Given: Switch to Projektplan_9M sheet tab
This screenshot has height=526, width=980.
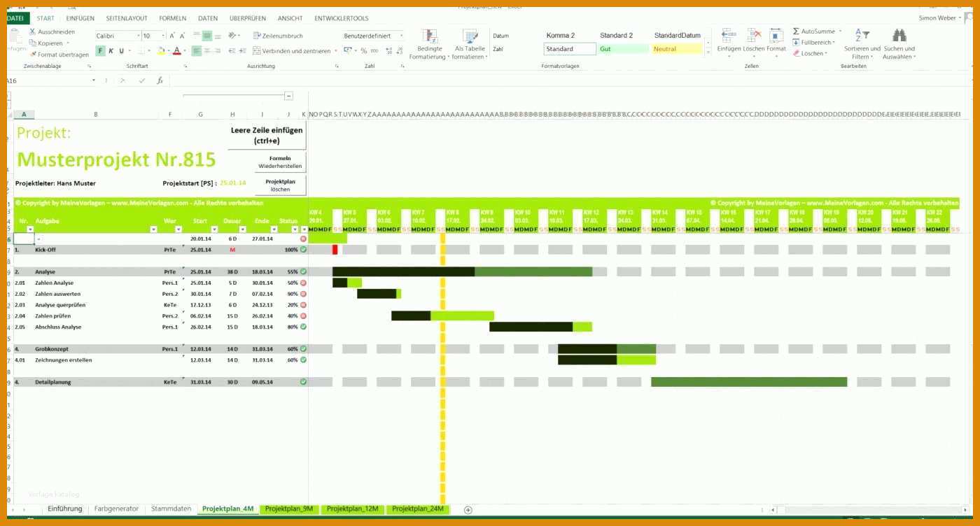Looking at the screenshot, I should tap(289, 509).
